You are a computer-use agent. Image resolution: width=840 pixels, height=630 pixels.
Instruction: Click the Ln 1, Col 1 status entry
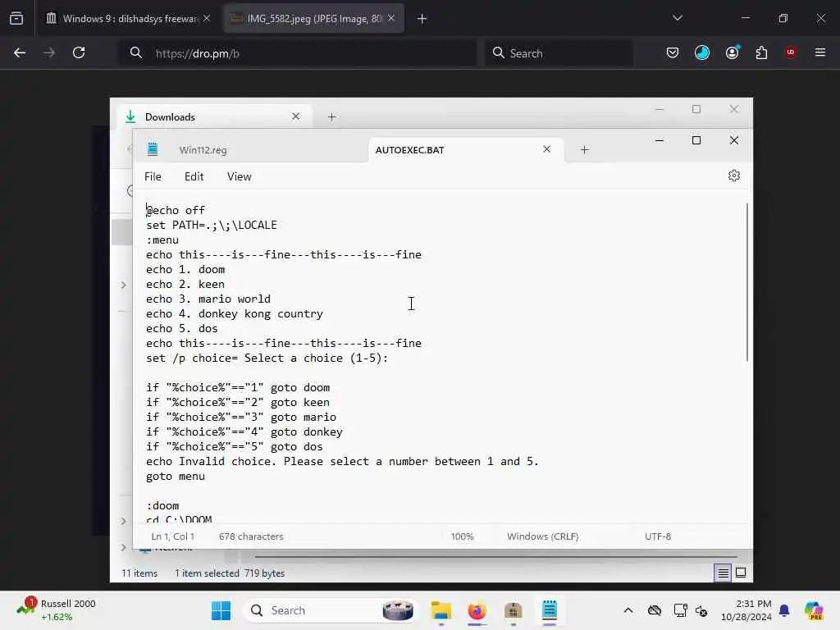(172, 536)
